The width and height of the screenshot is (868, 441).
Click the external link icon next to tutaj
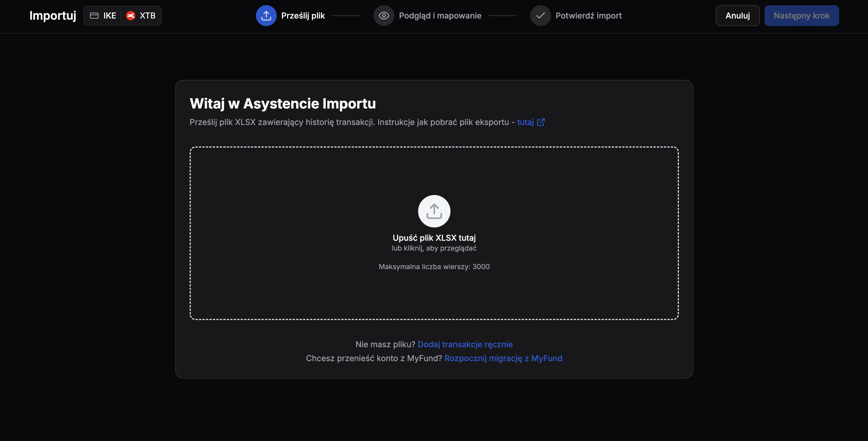click(x=540, y=122)
